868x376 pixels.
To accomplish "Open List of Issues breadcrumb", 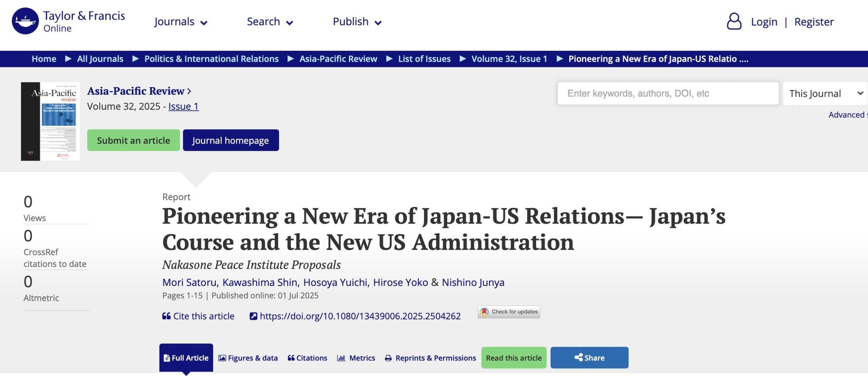I will click(425, 59).
